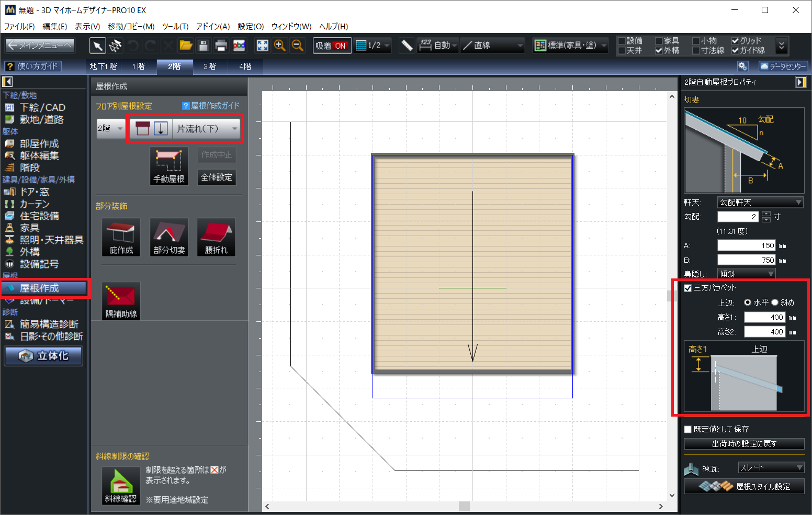Select the 斜め radio button
The image size is (812, 515).
[775, 303]
